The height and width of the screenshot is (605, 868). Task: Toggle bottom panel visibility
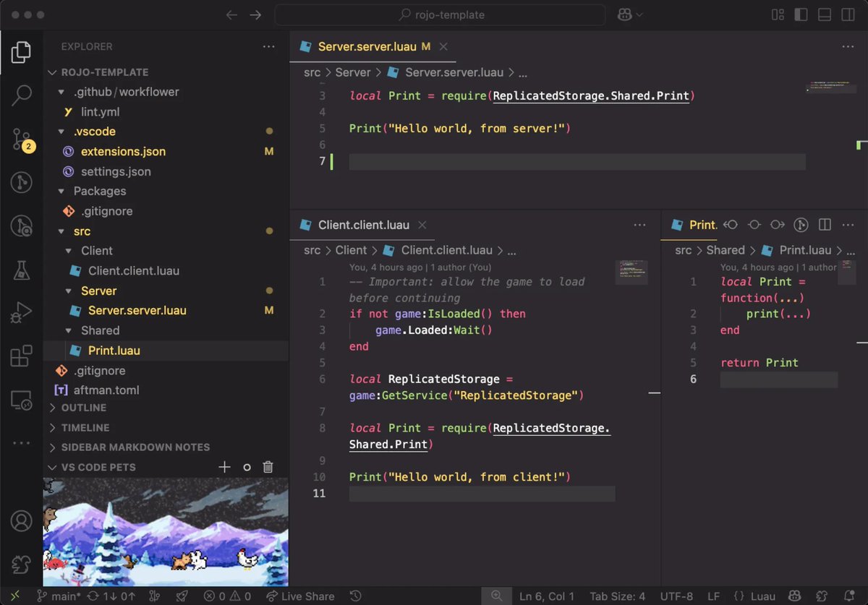pyautogui.click(x=825, y=14)
